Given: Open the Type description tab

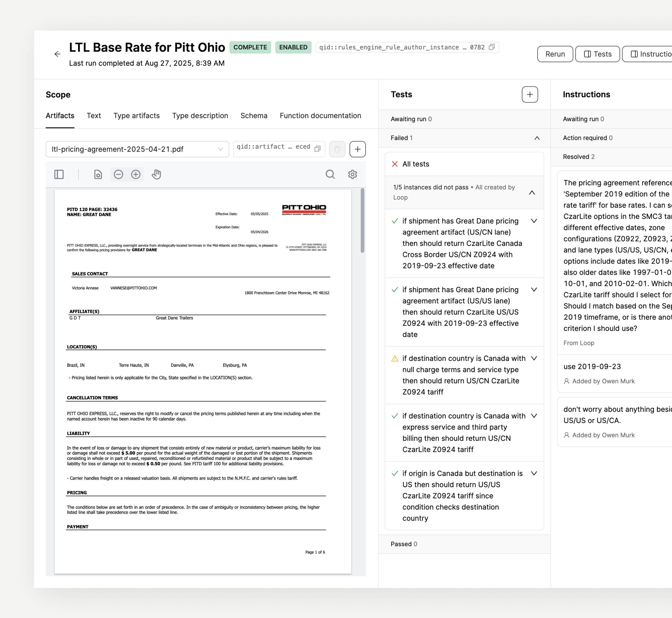Looking at the screenshot, I should 200,116.
